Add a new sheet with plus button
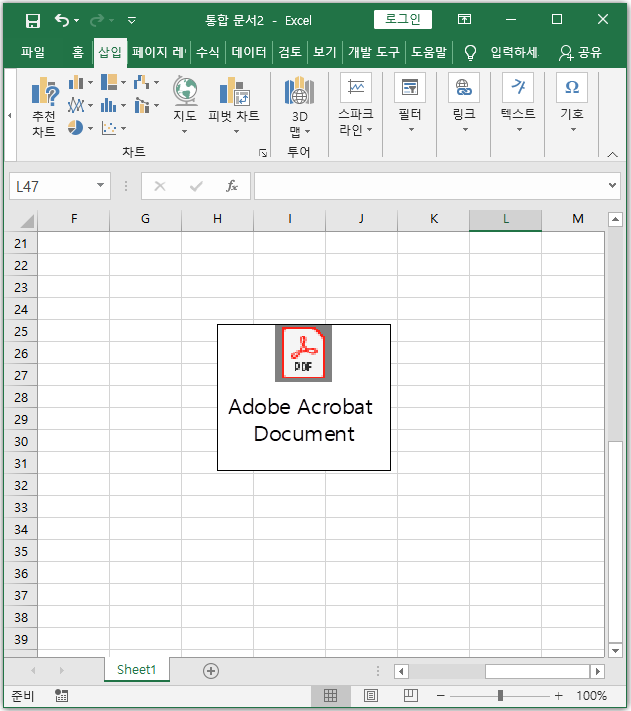This screenshot has width=631, height=711. click(211, 671)
